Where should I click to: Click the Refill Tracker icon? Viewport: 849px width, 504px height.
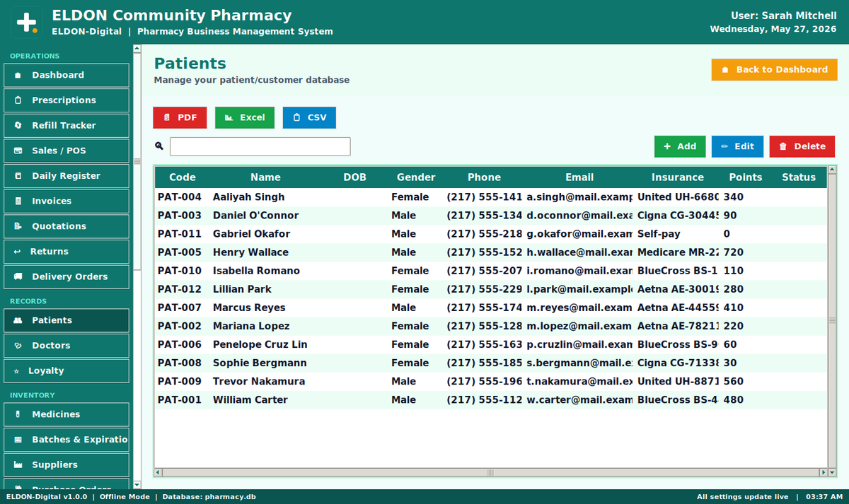[x=18, y=125]
